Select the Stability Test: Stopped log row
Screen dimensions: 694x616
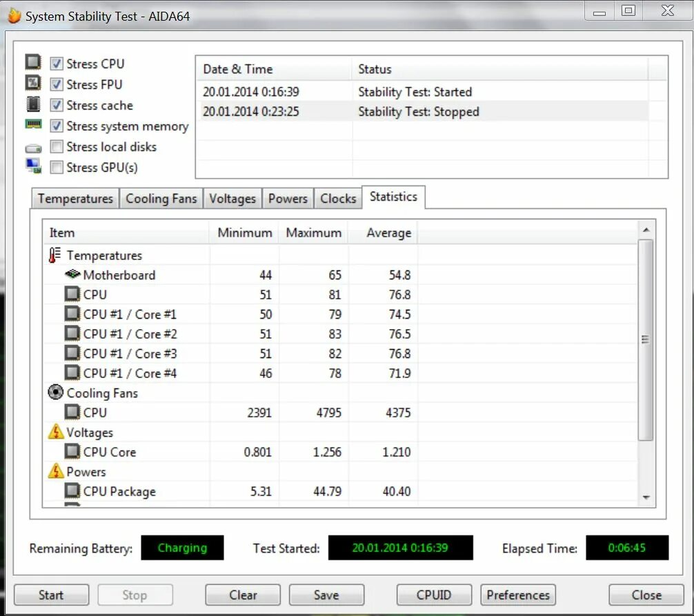point(422,112)
